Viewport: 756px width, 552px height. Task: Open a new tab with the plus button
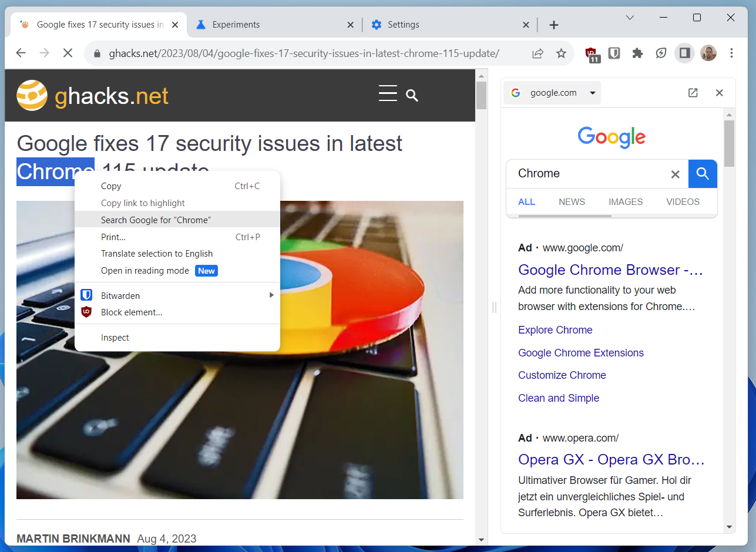553,25
